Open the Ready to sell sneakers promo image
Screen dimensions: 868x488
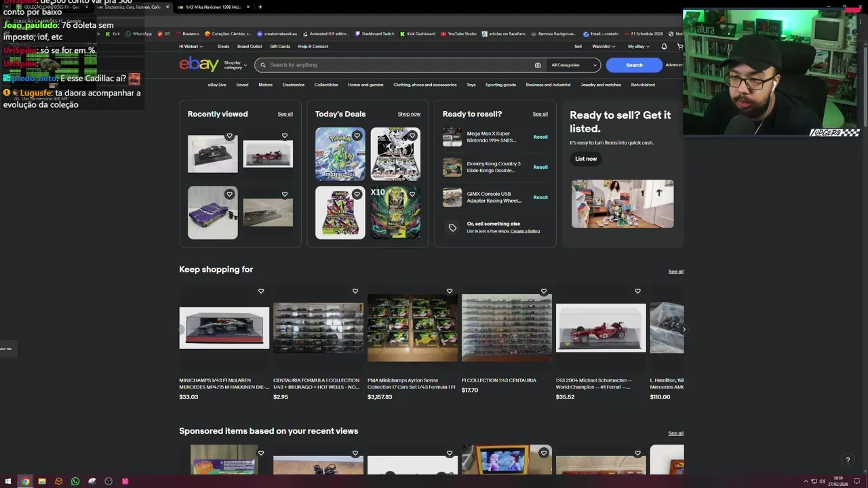(623, 203)
